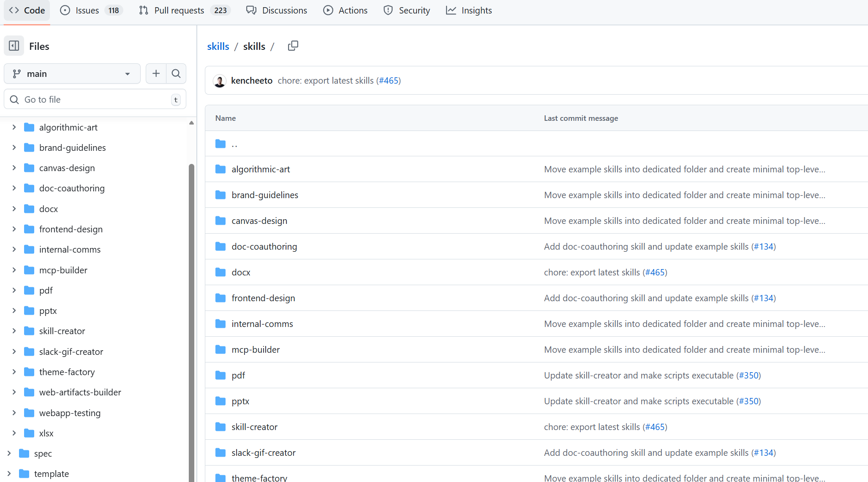Click the mcp-builder folder icon in table
Image resolution: width=868 pixels, height=482 pixels.
[220, 349]
